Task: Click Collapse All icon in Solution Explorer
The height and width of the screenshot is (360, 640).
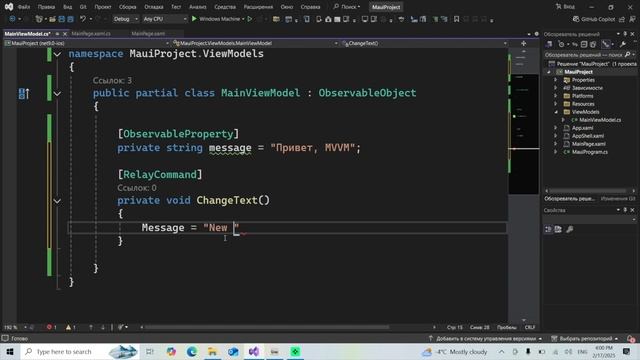Action: 584,44
